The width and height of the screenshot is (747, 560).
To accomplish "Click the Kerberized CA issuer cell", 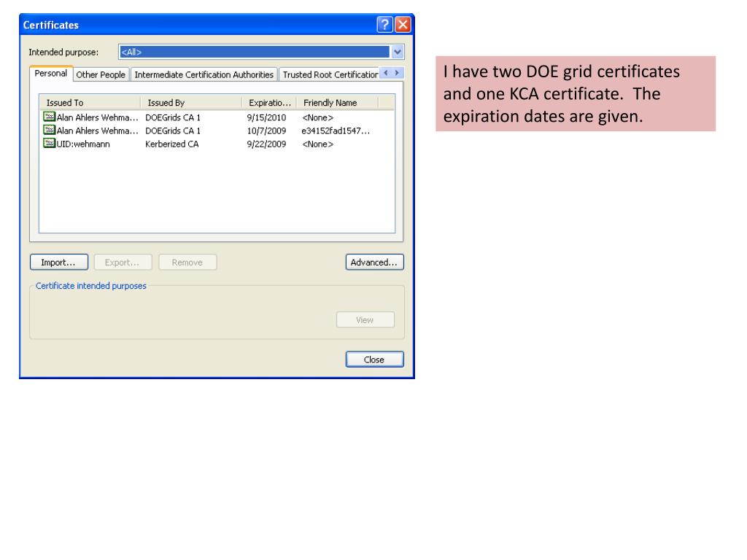I will click(x=172, y=144).
